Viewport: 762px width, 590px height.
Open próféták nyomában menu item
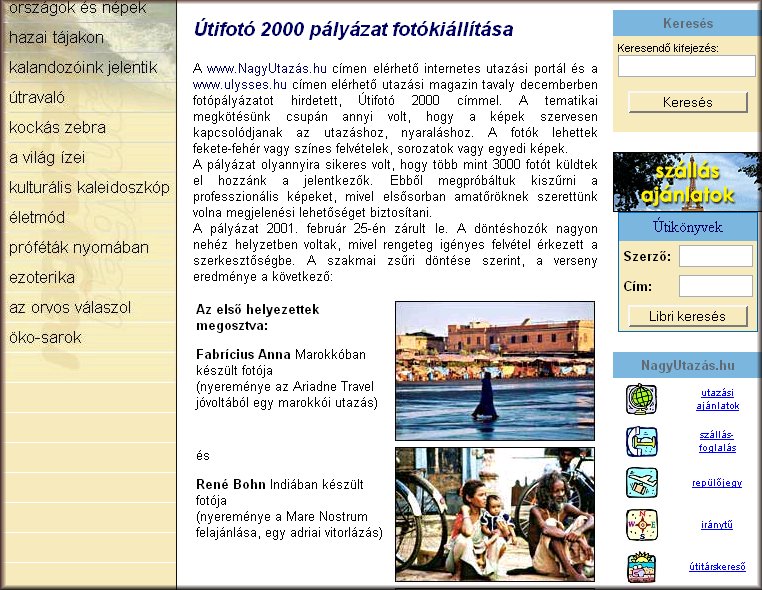(x=79, y=247)
